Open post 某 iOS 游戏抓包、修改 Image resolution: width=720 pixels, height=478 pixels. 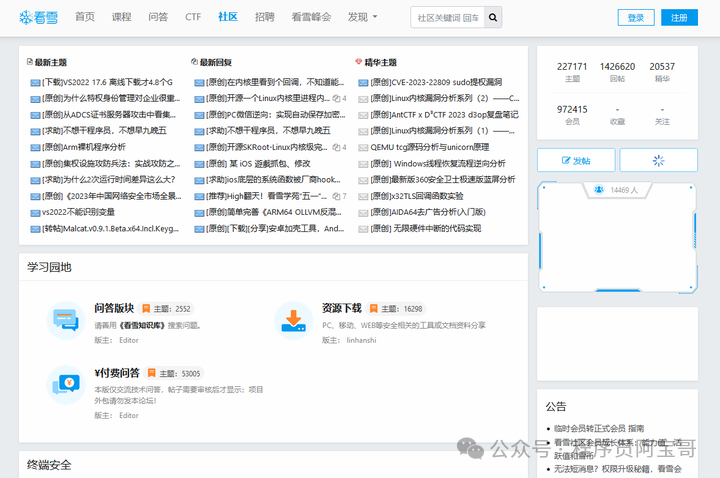(258, 163)
